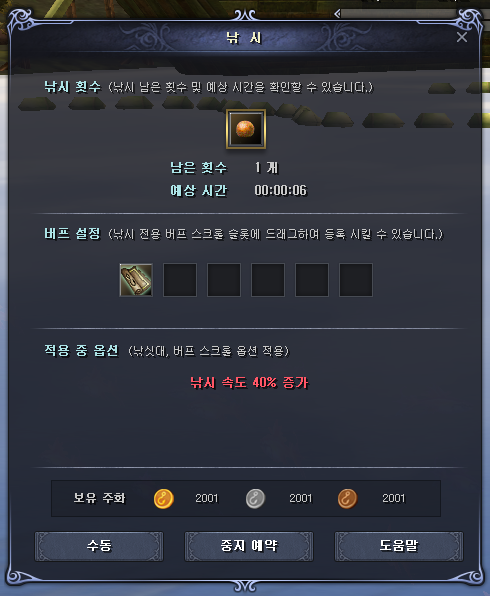
Task: Click the fishing bait item icon
Action: [246, 129]
